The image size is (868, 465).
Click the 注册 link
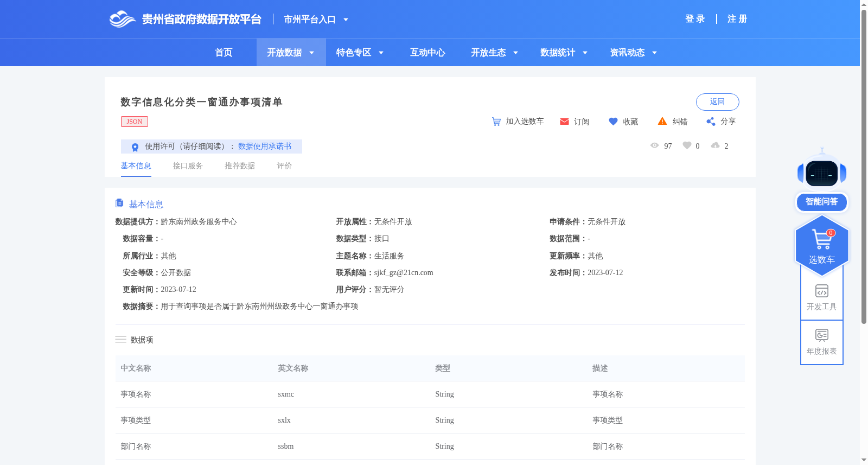coord(737,19)
